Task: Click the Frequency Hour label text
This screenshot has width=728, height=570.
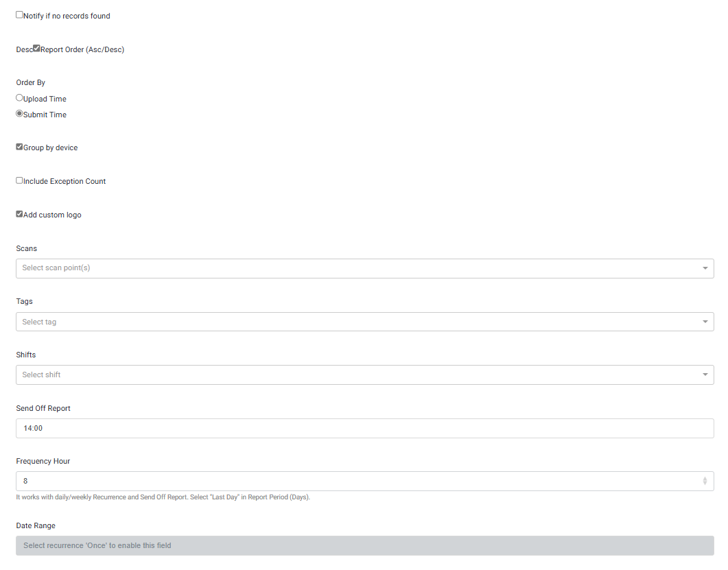Action: (43, 461)
